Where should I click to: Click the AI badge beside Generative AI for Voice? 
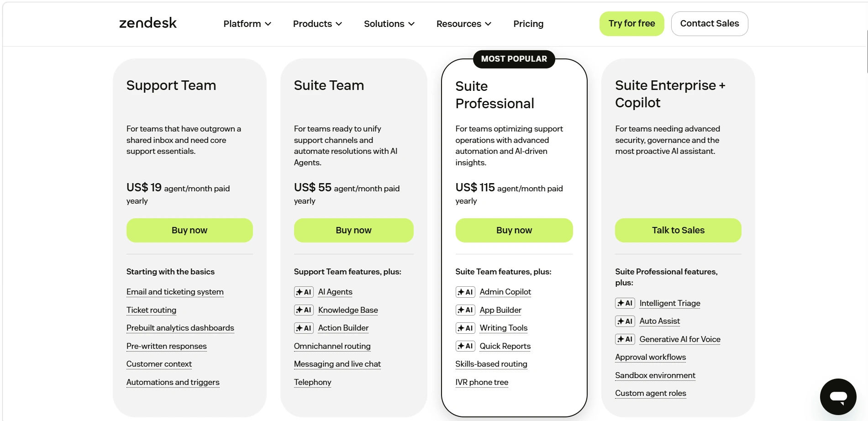click(625, 339)
